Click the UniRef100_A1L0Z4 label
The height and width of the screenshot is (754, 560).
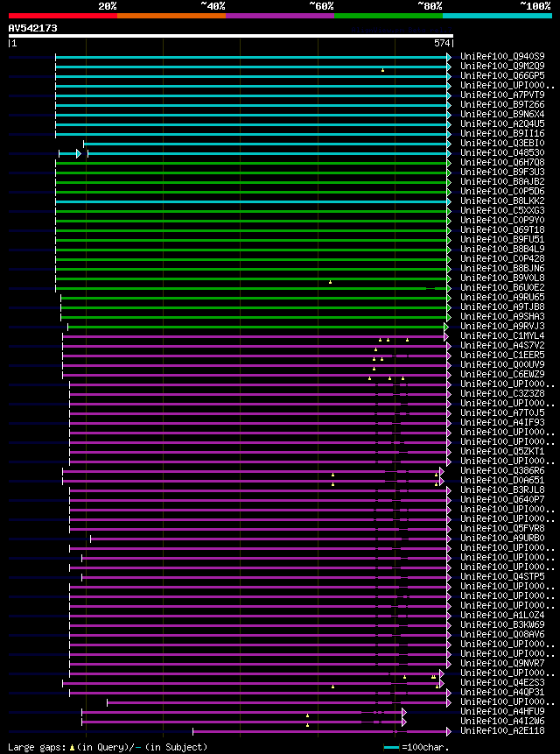tap(502, 615)
